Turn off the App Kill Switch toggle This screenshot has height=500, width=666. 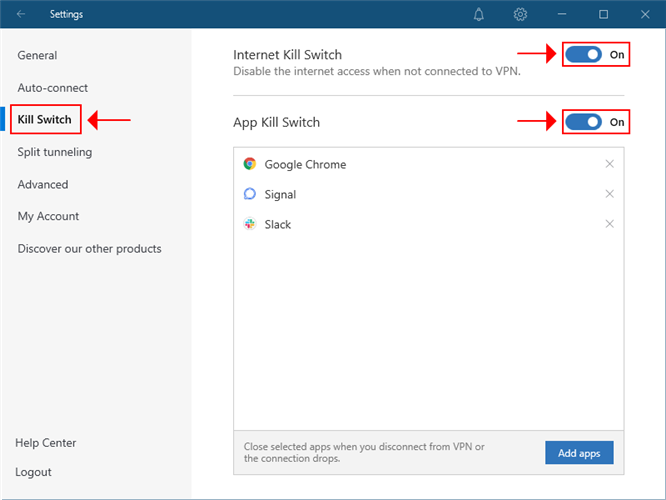pos(584,122)
